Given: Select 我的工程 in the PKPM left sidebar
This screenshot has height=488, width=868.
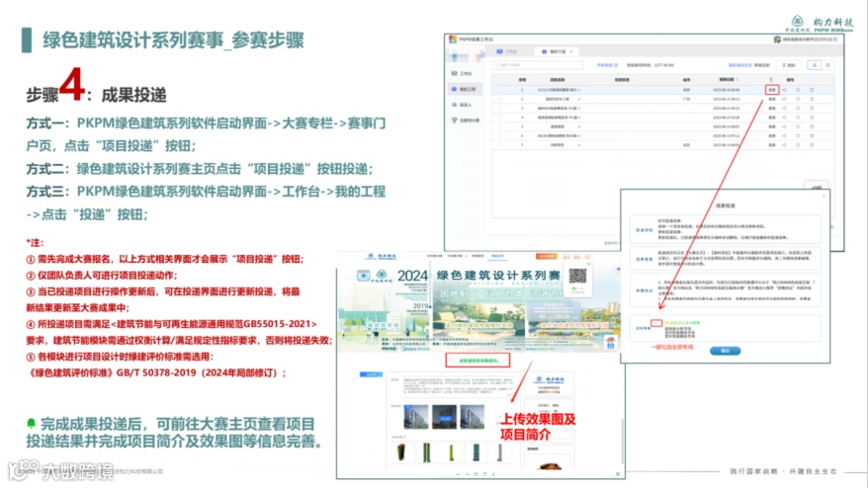Looking at the screenshot, I should click(464, 89).
